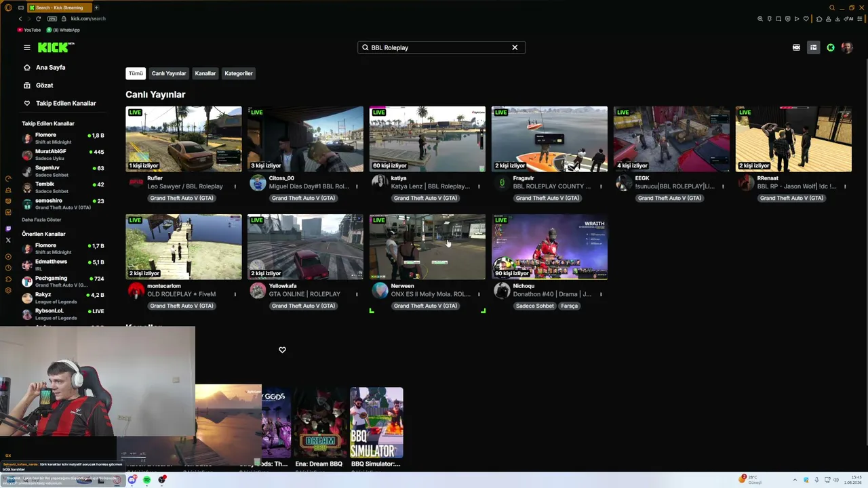Open katiya stream three-dot options
The image size is (868, 488).
point(479,186)
